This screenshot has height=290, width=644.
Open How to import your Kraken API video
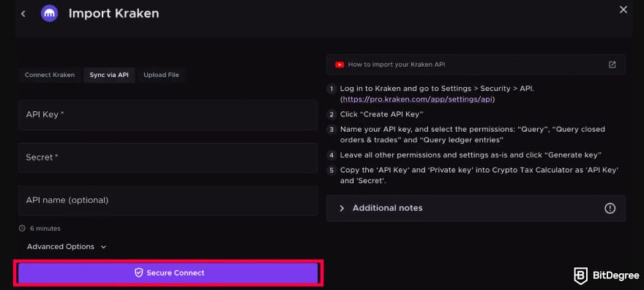pos(476,65)
